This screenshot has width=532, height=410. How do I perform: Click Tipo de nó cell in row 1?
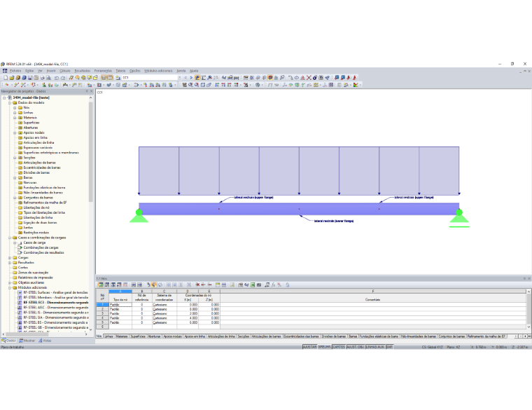click(120, 305)
